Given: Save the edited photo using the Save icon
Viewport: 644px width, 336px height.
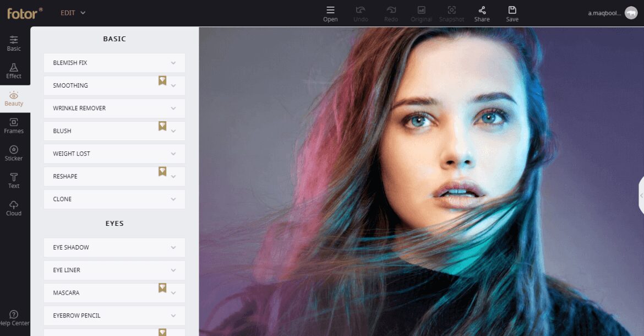Looking at the screenshot, I should pyautogui.click(x=512, y=14).
